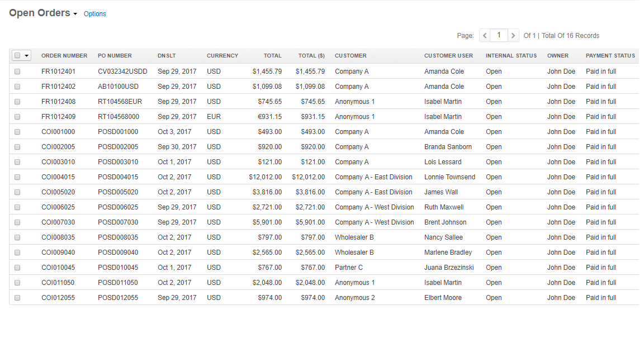This screenshot has width=644, height=362.
Task: Select checkbox for order COI008035
Action: coord(17,237)
